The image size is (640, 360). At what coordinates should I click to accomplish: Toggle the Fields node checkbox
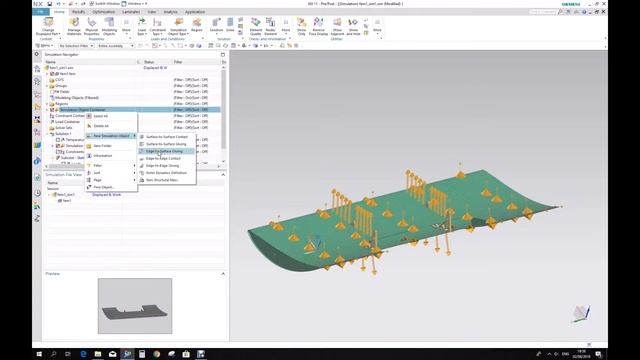click(52, 92)
